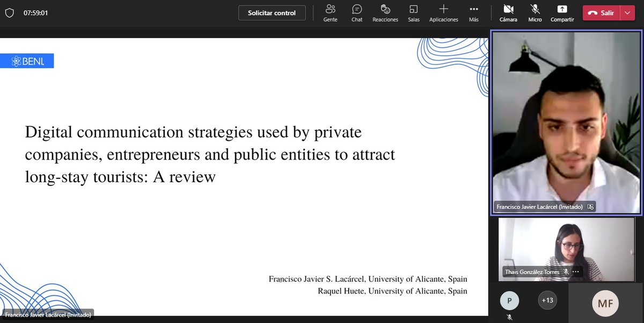Screen dimensions: 644x323
Task: Click the slide title text
Action: 210,154
